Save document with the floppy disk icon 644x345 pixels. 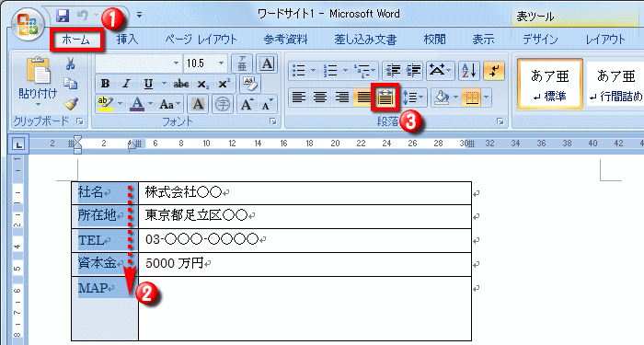(x=63, y=16)
